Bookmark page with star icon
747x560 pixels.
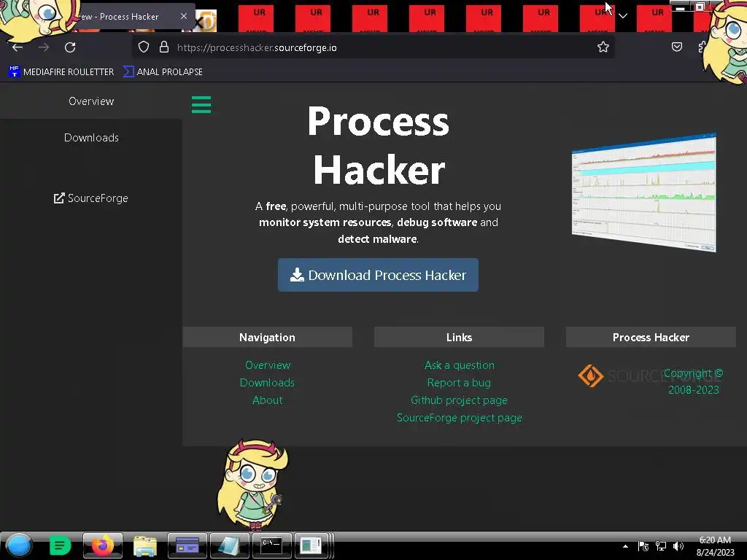(x=603, y=47)
